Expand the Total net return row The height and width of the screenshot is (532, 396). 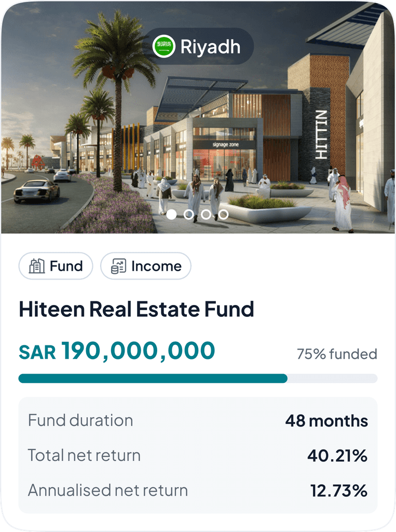point(198,455)
